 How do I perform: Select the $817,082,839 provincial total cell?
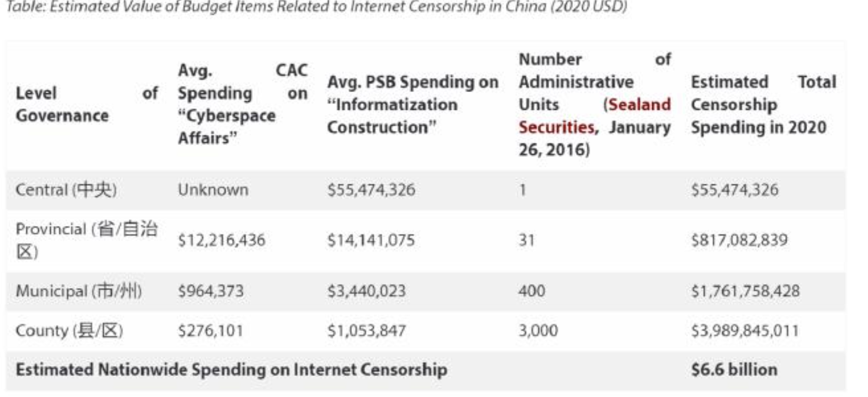point(739,240)
